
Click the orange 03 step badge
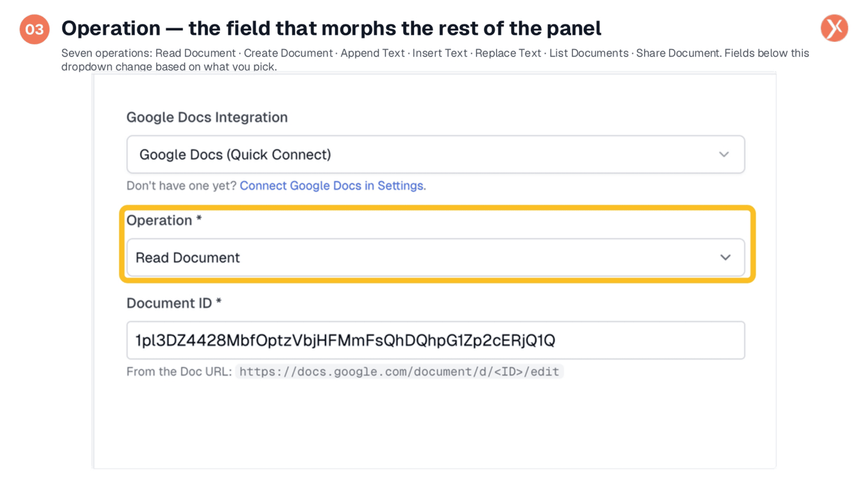coord(35,29)
